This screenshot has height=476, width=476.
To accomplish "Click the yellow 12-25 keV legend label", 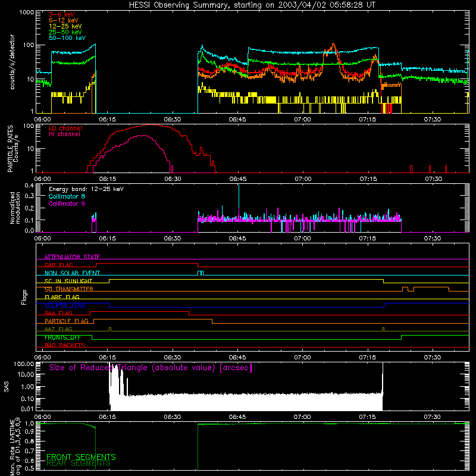I will click(65, 26).
